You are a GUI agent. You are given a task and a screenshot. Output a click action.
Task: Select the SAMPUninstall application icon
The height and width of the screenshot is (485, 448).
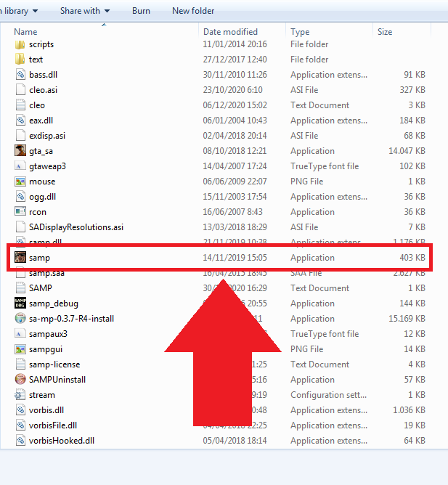point(20,380)
